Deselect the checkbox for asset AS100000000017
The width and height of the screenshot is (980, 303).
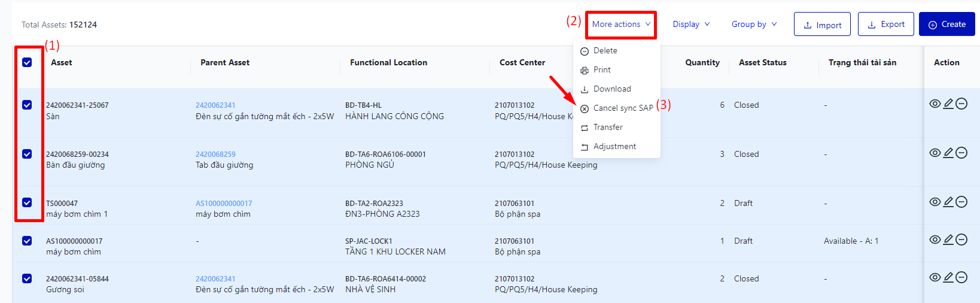tap(27, 241)
